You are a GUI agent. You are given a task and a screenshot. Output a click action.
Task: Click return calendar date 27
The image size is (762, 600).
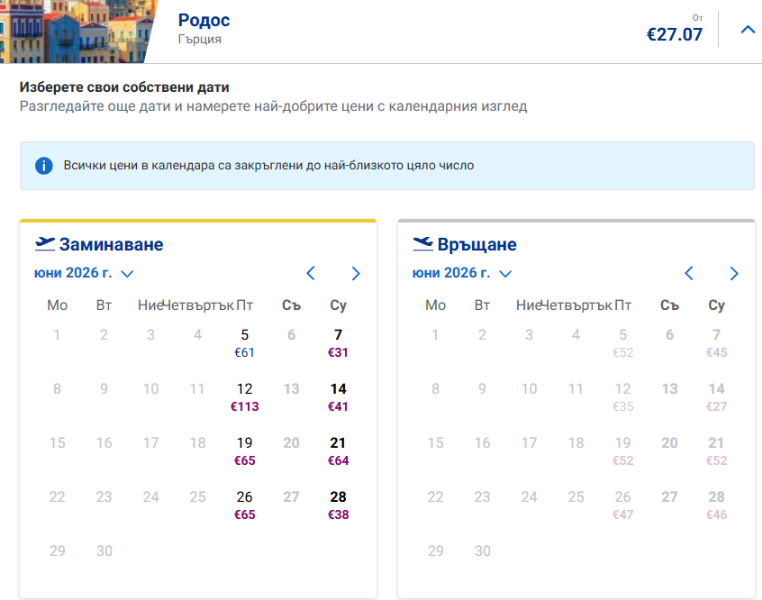coord(670,497)
